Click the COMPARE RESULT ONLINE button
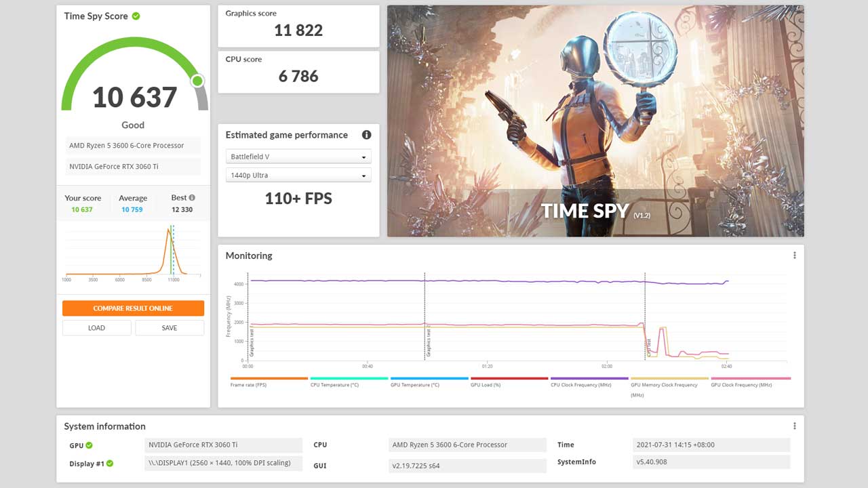The width and height of the screenshot is (868, 488). point(133,308)
